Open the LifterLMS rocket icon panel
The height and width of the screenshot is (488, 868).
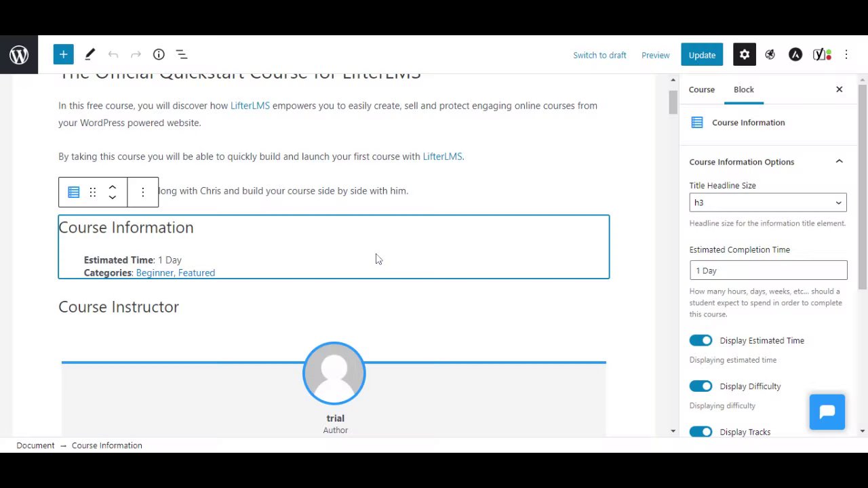coord(770,55)
